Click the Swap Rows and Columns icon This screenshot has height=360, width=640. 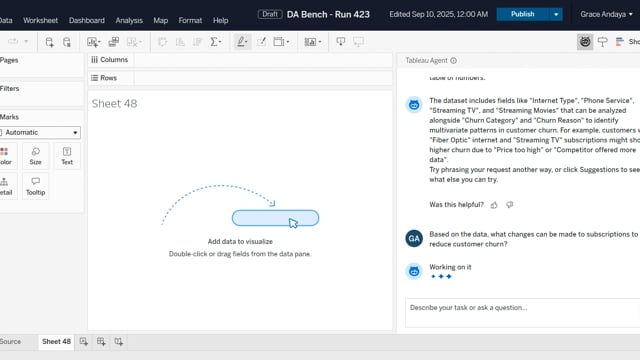click(162, 42)
